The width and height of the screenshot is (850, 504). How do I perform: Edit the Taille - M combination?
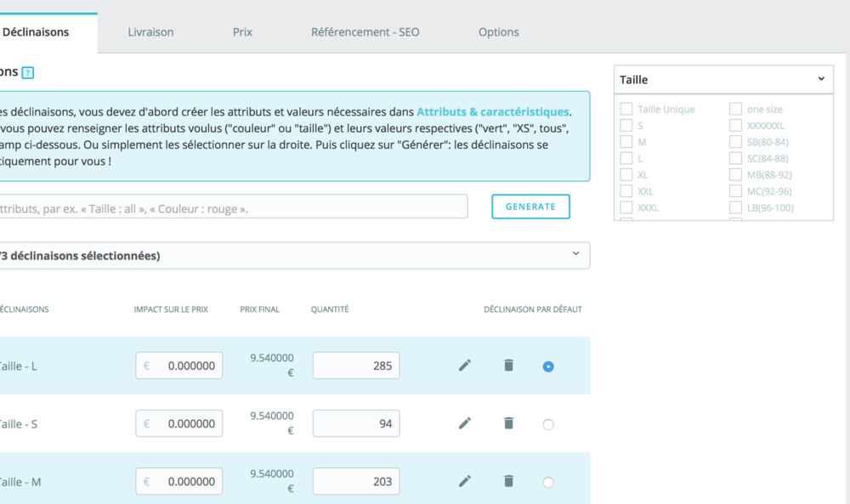click(465, 481)
